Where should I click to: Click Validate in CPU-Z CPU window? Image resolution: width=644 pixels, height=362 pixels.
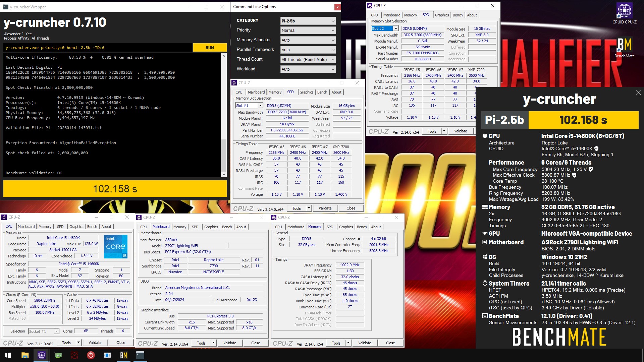coord(95,343)
